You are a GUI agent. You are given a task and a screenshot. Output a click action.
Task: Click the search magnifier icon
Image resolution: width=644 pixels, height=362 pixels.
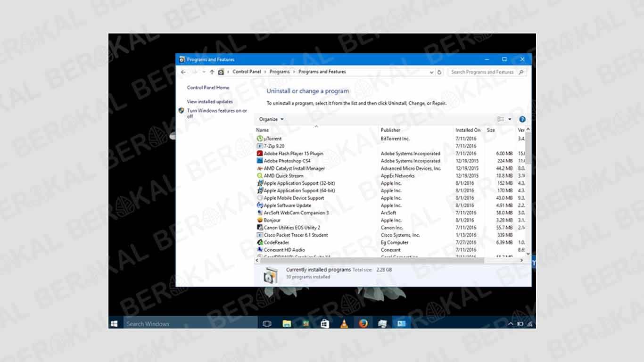tap(521, 72)
